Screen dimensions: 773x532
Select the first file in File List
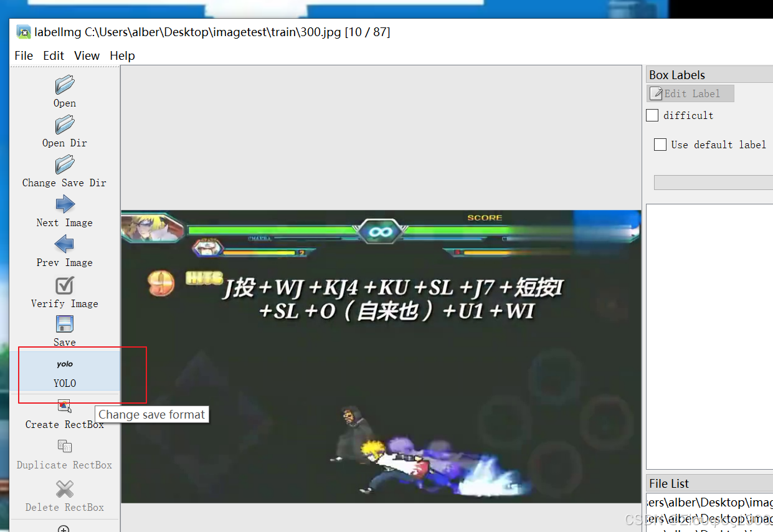coord(709,502)
